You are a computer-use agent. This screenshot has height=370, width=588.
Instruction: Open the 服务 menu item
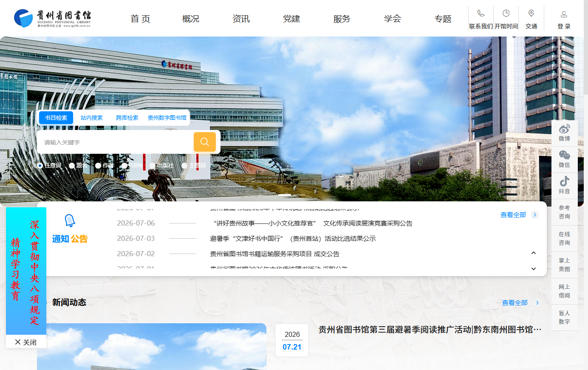click(x=342, y=19)
